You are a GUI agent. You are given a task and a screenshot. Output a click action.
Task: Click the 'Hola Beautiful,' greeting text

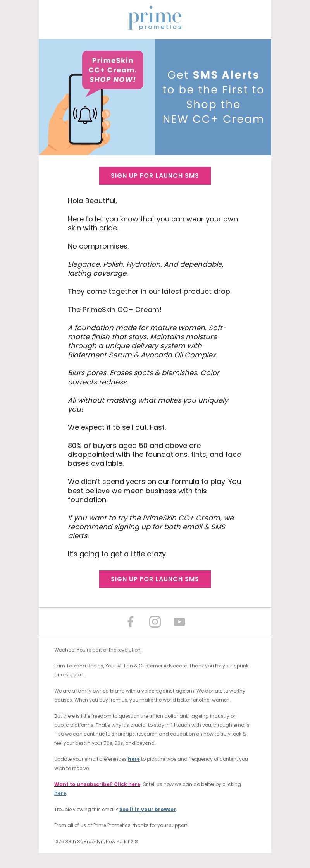click(92, 201)
